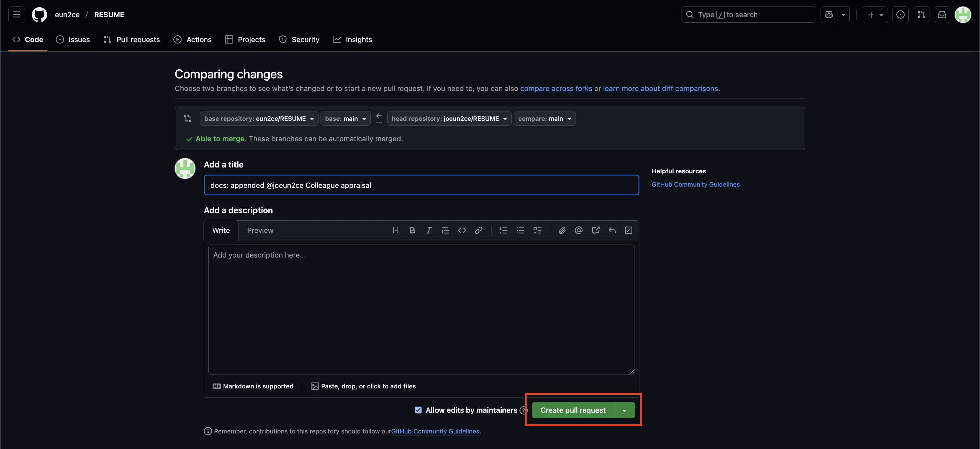
Task: Add a task list with the checklist icon
Action: (x=537, y=230)
